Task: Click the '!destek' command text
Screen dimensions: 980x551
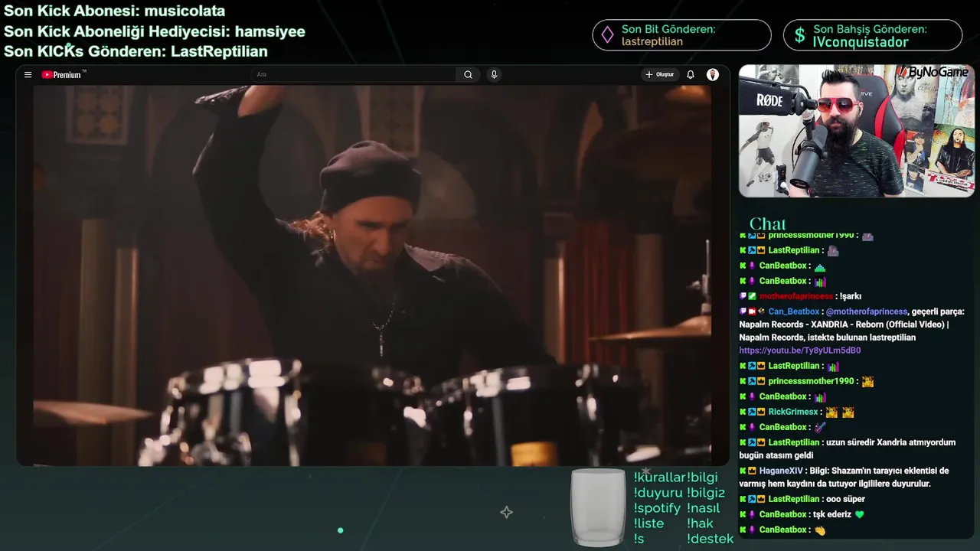Action: coord(710,539)
